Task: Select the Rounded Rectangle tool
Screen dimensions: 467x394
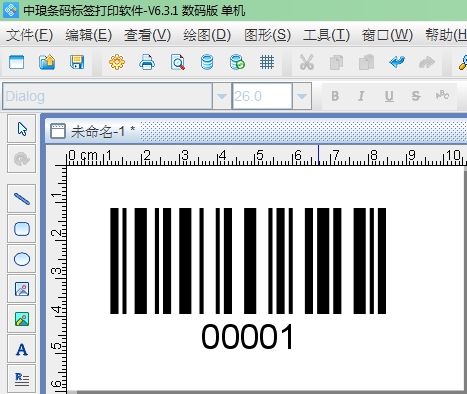Action: point(22,229)
